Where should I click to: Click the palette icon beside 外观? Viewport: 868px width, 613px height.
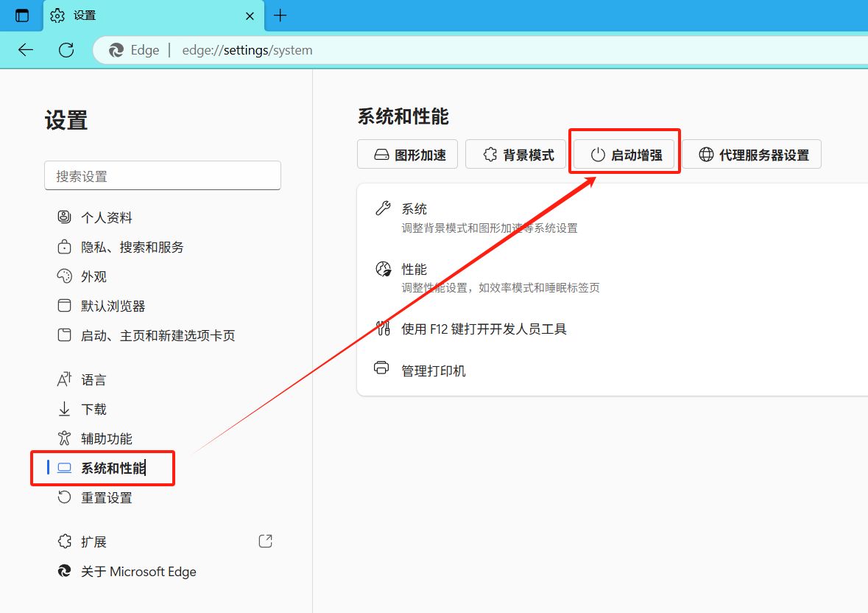pos(64,276)
